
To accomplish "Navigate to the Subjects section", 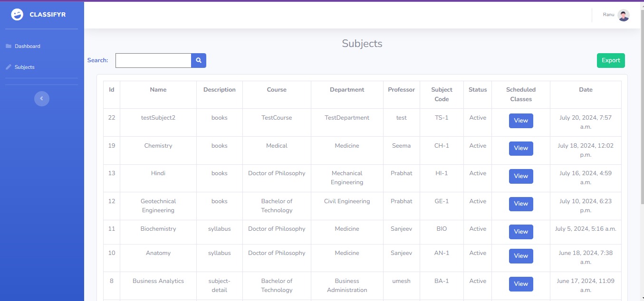I will pyautogui.click(x=24, y=66).
